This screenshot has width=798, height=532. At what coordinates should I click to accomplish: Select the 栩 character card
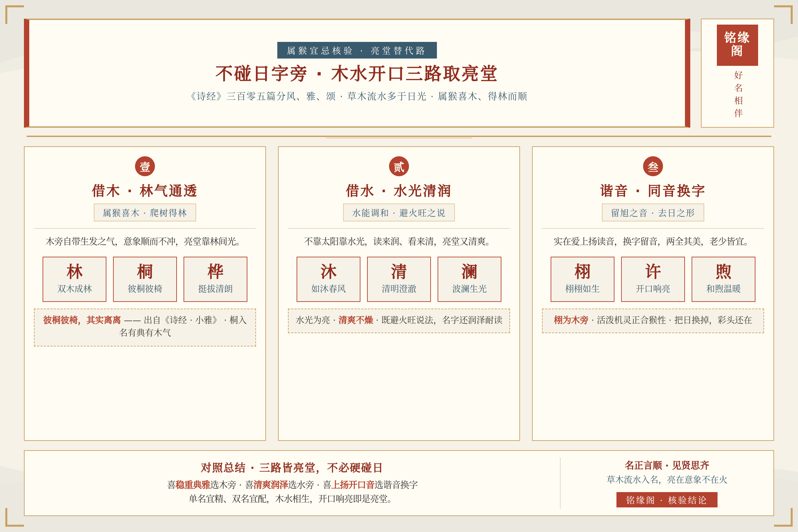(x=582, y=279)
